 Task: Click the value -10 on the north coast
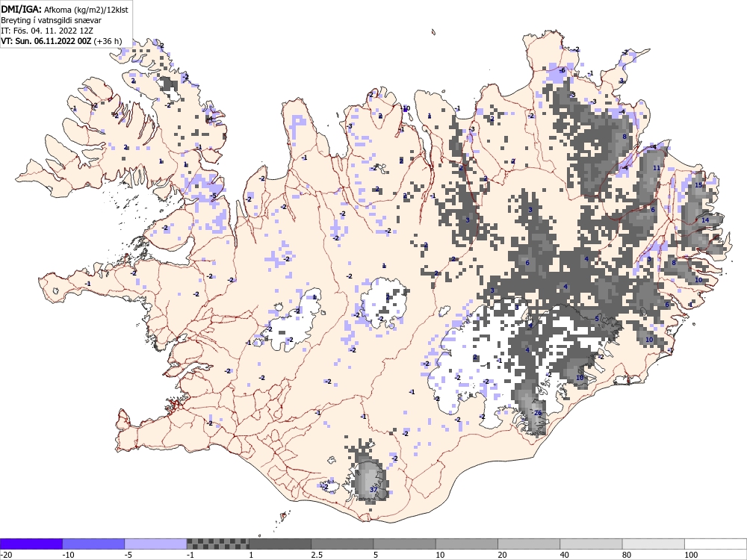coord(406,108)
